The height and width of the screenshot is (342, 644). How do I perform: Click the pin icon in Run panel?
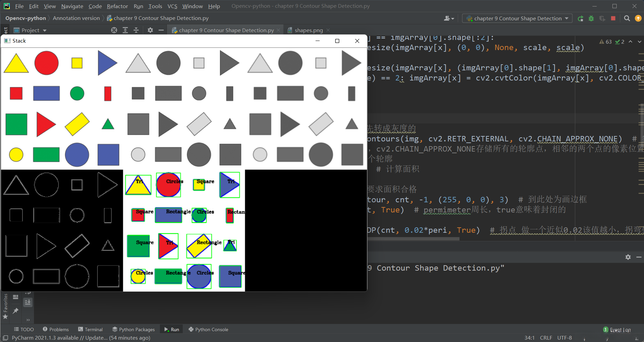[x=16, y=311]
